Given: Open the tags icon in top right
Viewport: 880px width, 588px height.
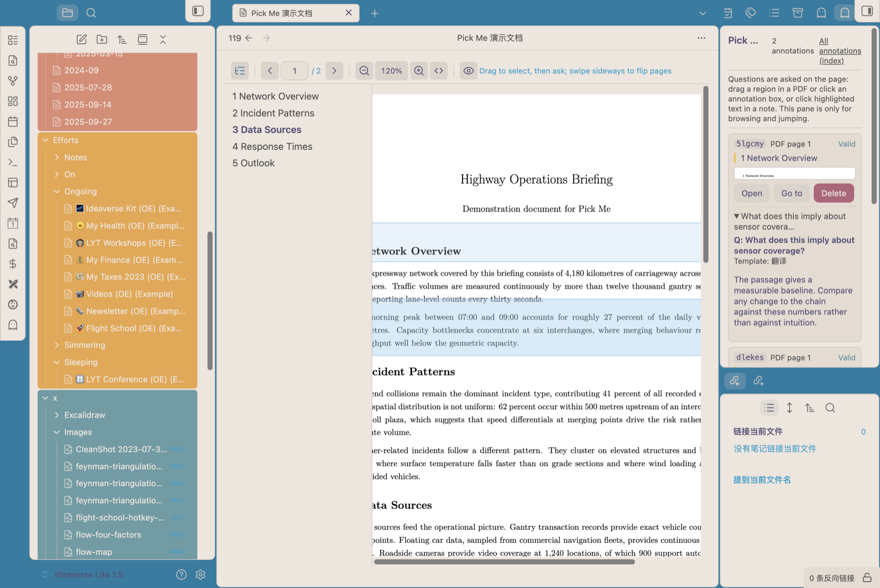Looking at the screenshot, I should (x=751, y=13).
